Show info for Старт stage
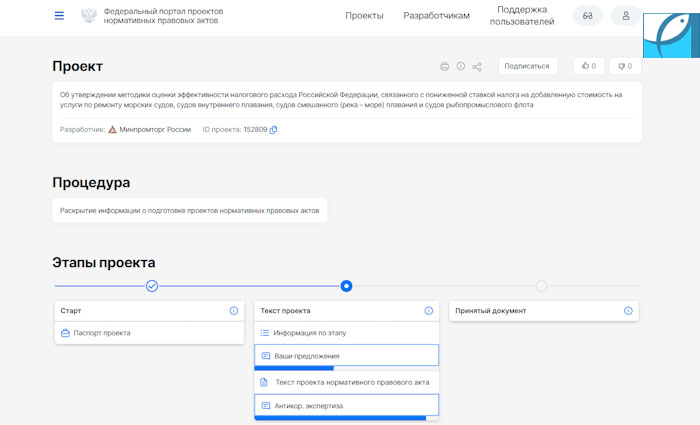Viewport: 700px width, 425px height. click(x=233, y=311)
